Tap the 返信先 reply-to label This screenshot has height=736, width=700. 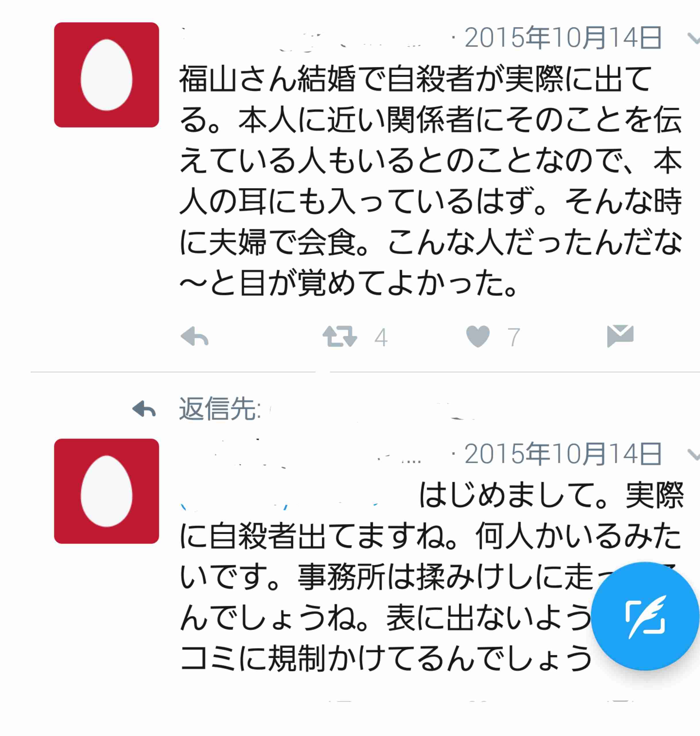pyautogui.click(x=220, y=409)
